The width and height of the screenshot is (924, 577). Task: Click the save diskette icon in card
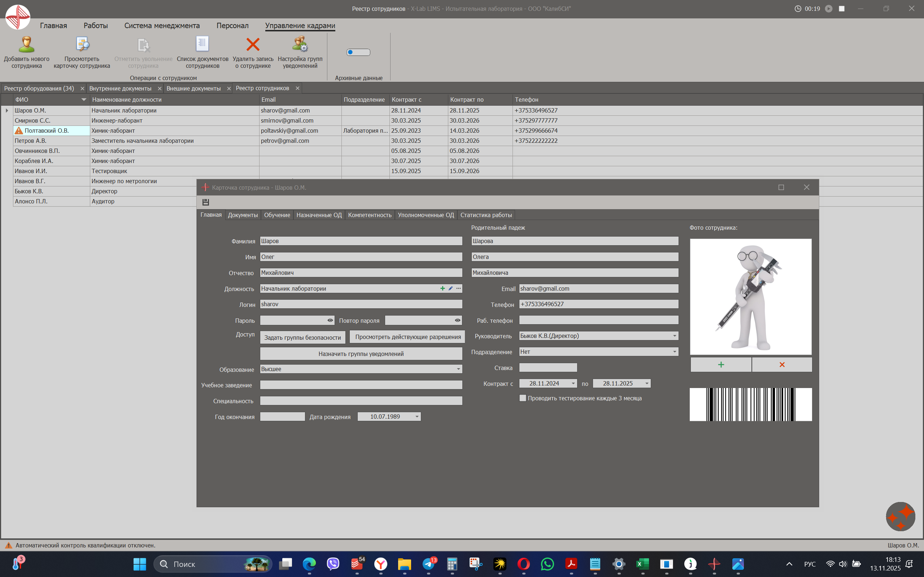pos(205,202)
